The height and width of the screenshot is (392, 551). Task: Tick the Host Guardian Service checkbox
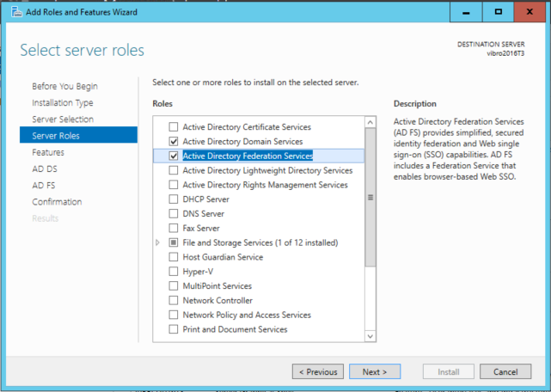[174, 257]
